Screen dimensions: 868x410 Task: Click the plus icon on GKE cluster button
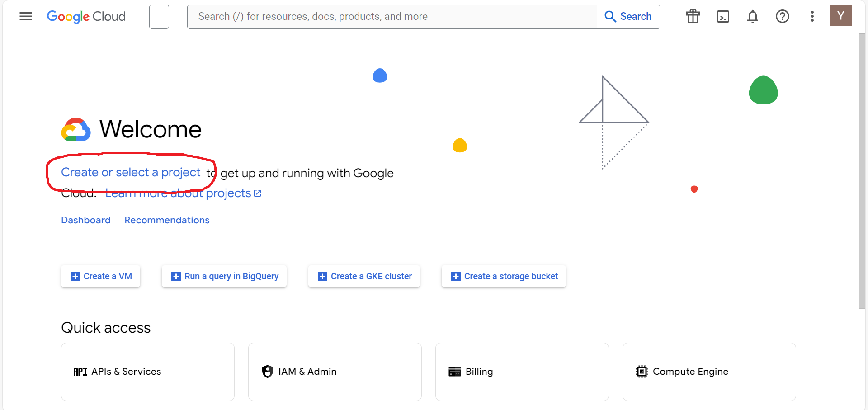click(322, 276)
